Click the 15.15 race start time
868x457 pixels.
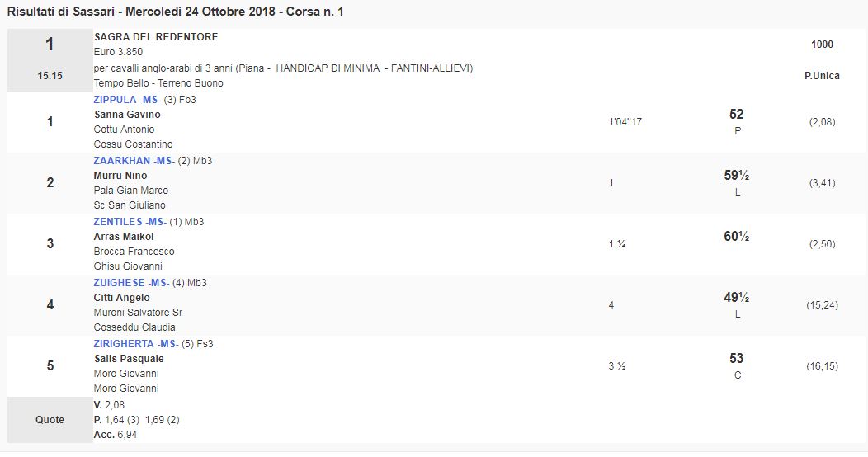click(50, 76)
